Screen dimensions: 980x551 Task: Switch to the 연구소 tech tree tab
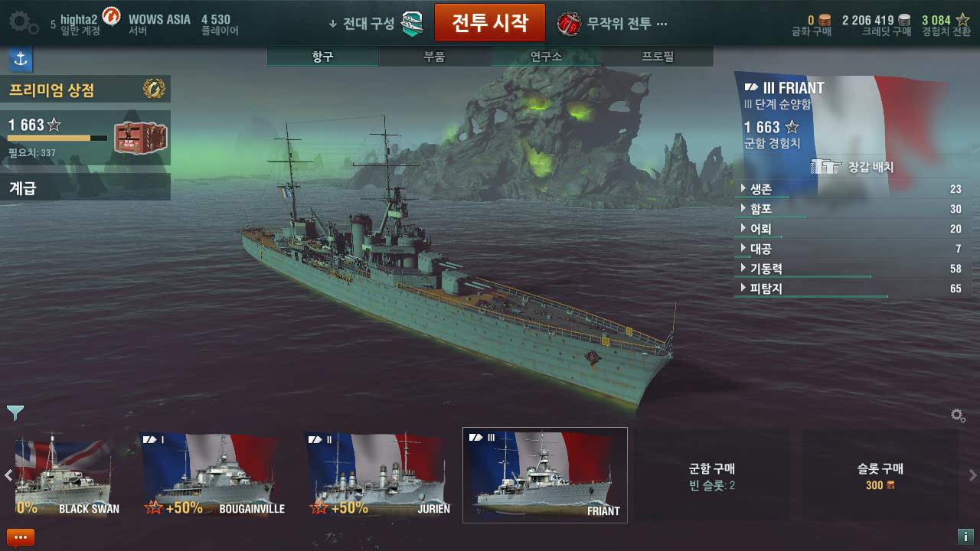pyautogui.click(x=546, y=57)
